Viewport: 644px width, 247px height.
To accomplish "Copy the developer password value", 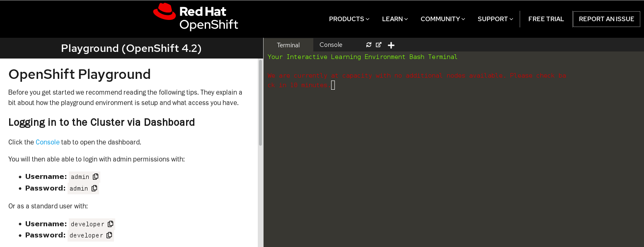I will click(109, 235).
